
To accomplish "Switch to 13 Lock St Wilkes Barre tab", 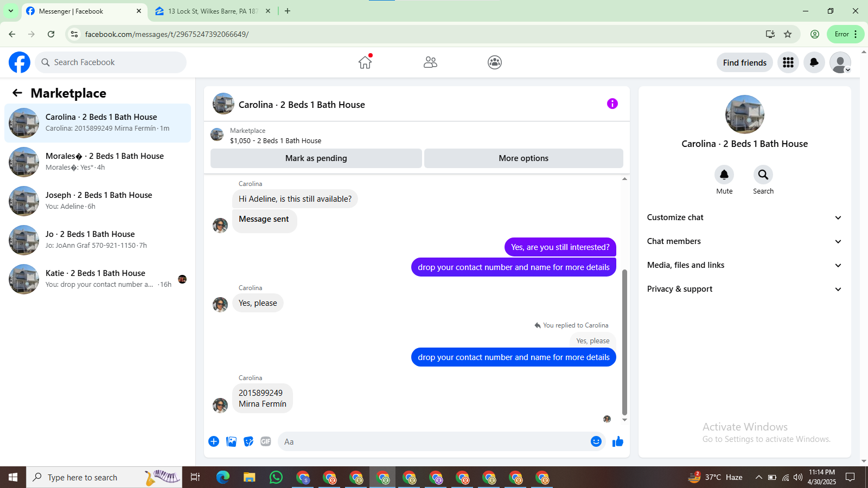I will (x=213, y=11).
